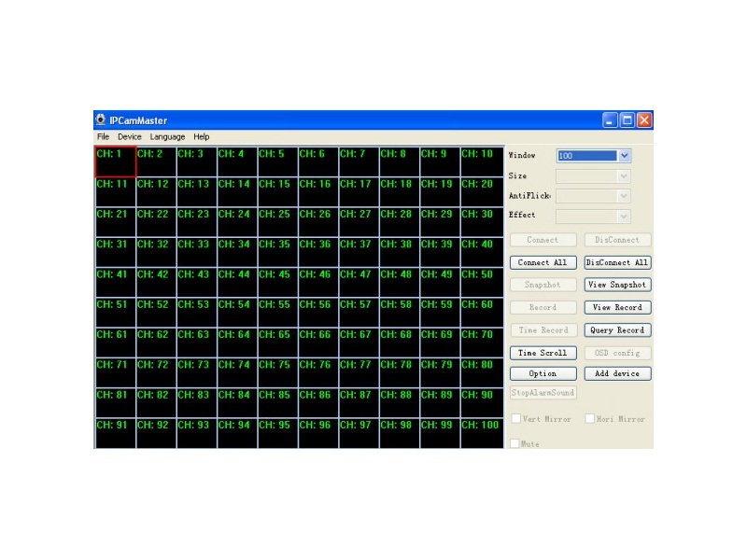Viewport: 747px width, 560px height.
Task: Enable the Vert Mirror checkbox
Action: (x=516, y=419)
